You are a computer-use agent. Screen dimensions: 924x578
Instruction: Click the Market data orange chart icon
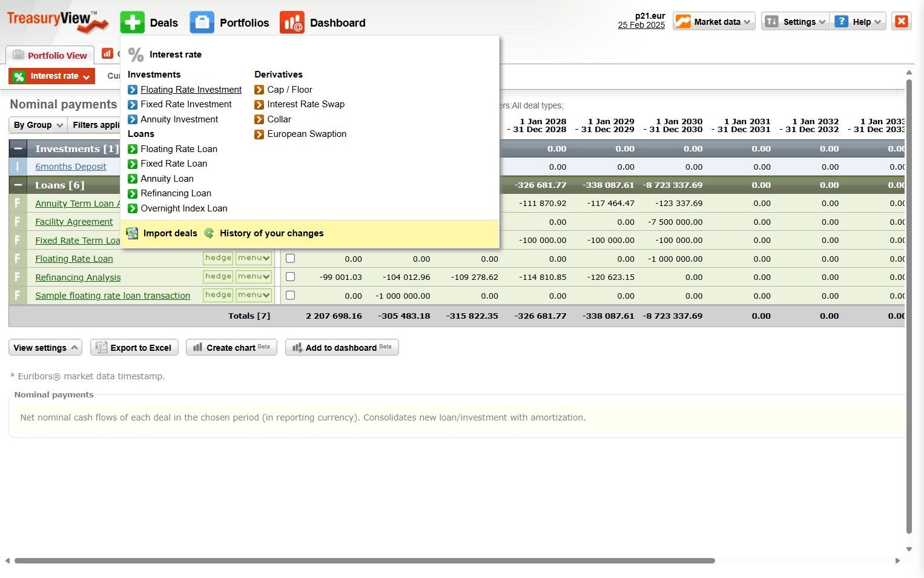(x=683, y=22)
